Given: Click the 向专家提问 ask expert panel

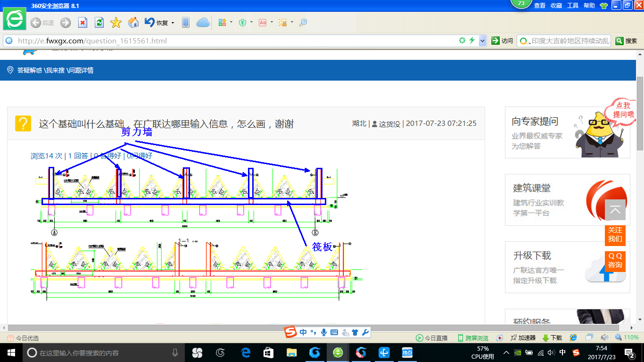Looking at the screenshot, I should click(x=567, y=132).
